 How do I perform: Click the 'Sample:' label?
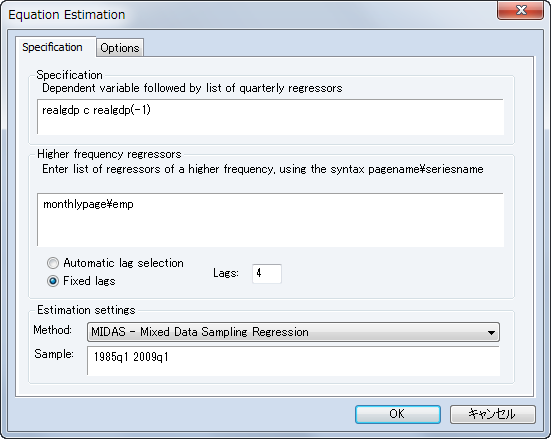click(54, 354)
